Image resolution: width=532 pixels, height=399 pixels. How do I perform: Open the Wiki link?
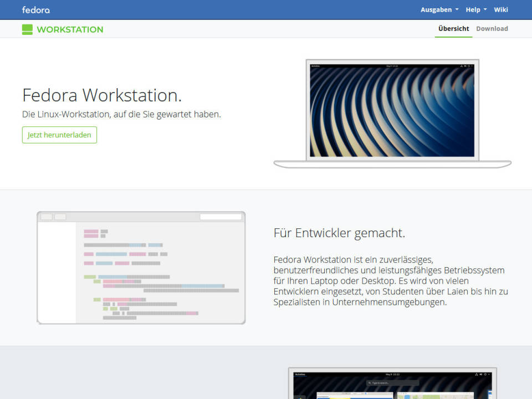[501, 10]
